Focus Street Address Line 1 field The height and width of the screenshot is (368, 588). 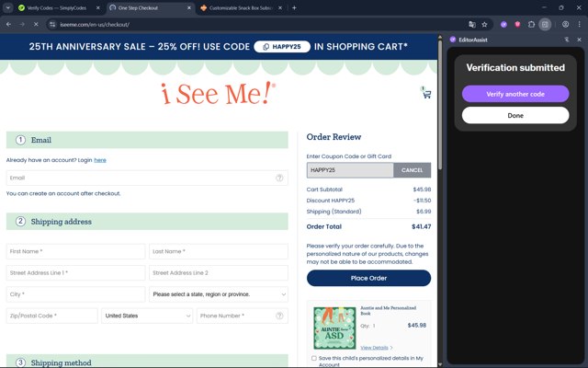coord(75,273)
